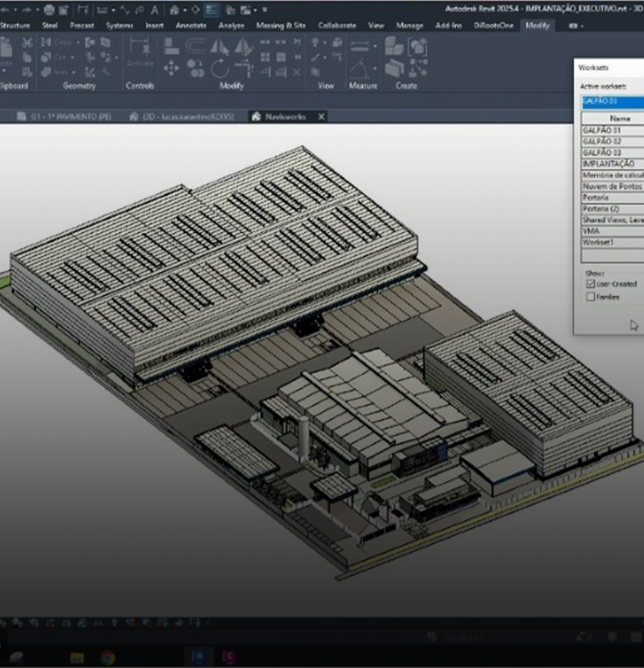Close the Navisworks view tab
The height and width of the screenshot is (668, 644).
point(321,117)
